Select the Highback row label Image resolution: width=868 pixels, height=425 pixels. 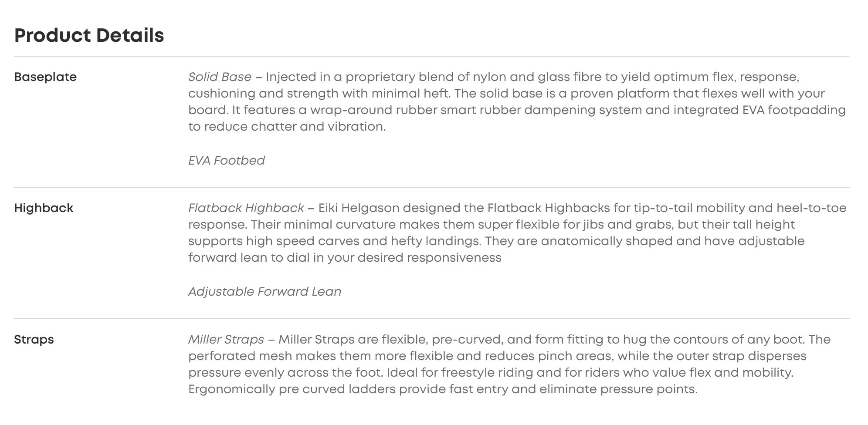(x=44, y=208)
